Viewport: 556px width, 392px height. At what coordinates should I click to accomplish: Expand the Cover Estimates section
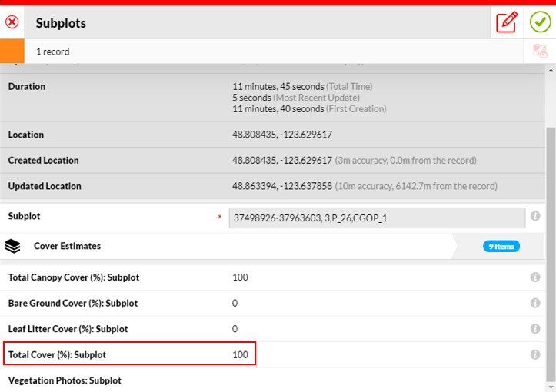(x=68, y=246)
